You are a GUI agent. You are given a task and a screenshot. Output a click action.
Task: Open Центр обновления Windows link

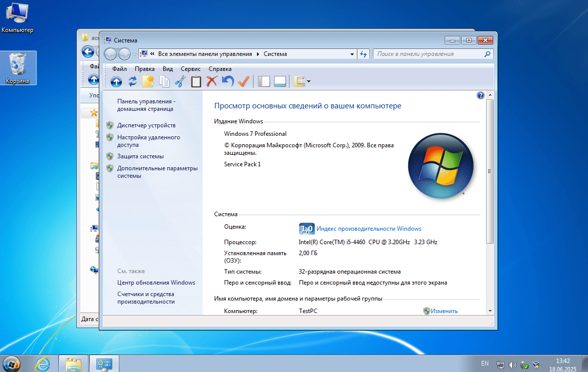(156, 283)
